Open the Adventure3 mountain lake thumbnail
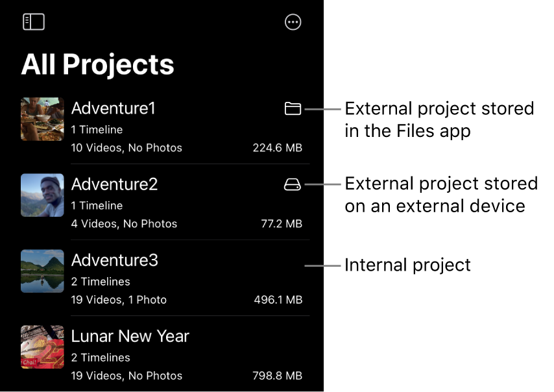Screen dimensions: 554x392 click(42, 271)
